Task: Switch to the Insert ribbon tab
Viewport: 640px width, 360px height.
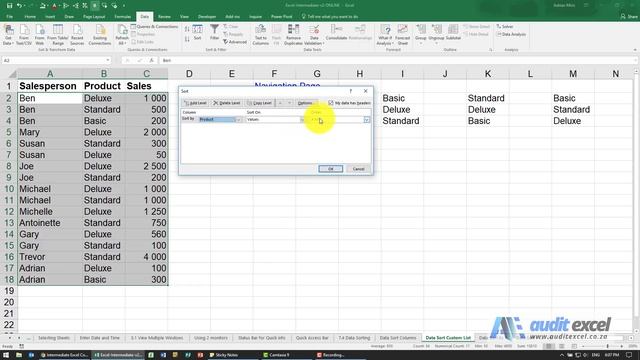Action: (50, 17)
